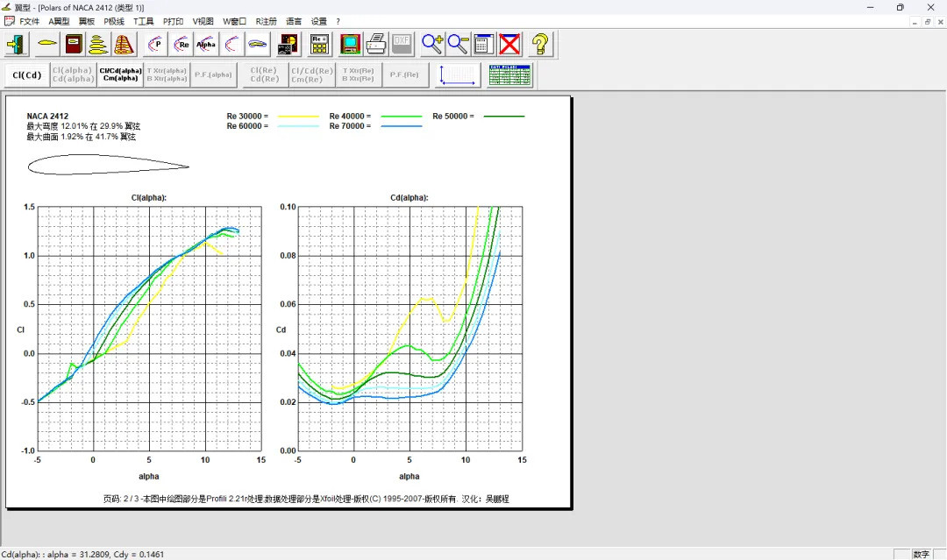Screen dimensions: 947x560
Task: Click the wing ribs panel icon
Action: click(124, 44)
